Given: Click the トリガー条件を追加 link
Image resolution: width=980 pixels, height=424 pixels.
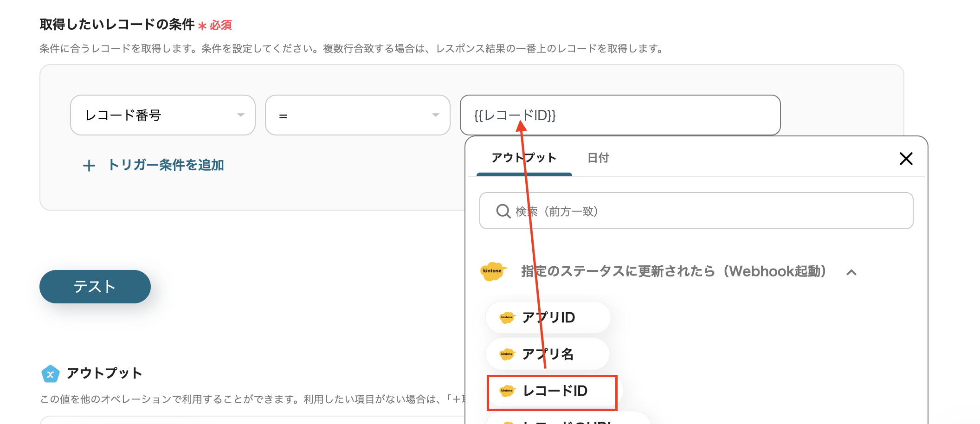Looking at the screenshot, I should point(166,165).
